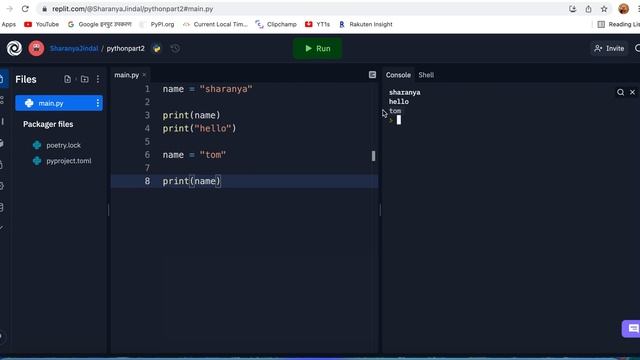Bookmark page with star icon

coord(604,9)
